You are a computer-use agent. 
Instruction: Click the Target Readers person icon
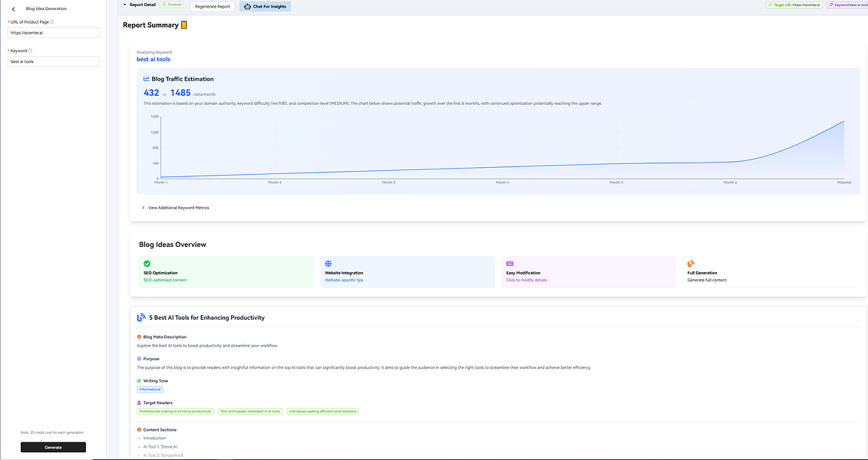(139, 402)
